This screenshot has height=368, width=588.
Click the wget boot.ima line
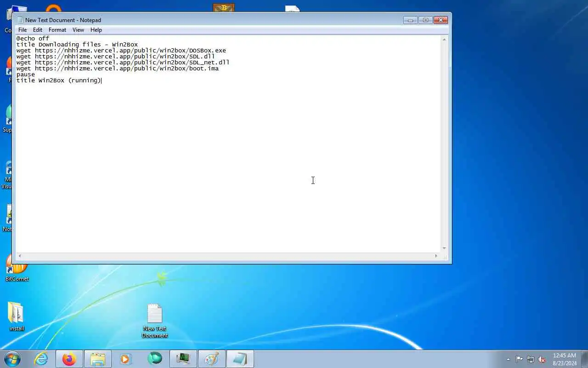tap(118, 69)
